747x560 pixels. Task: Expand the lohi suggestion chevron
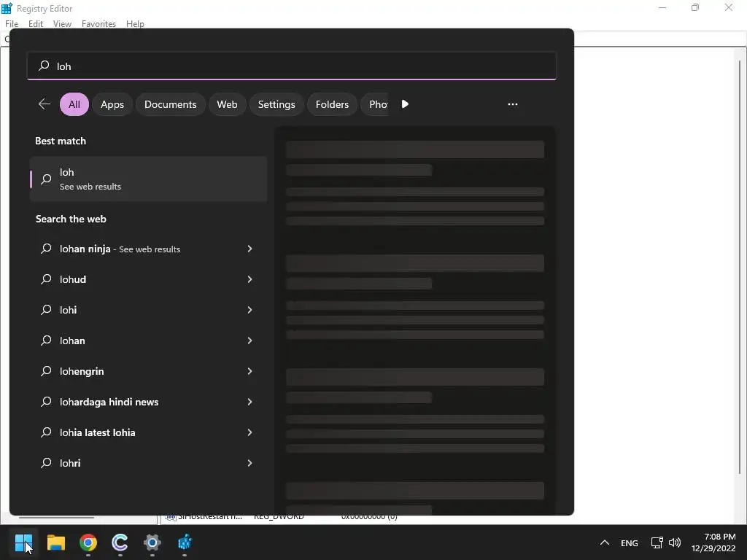[249, 309]
